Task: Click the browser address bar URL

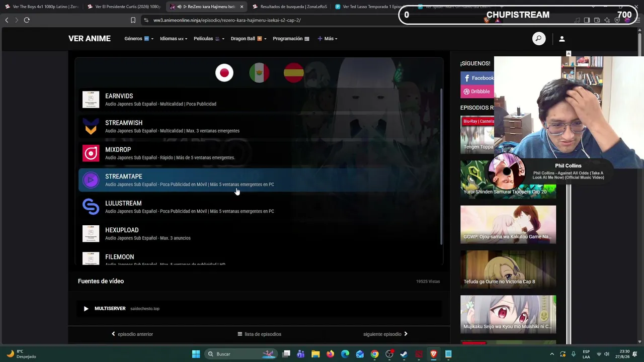Action: (227, 20)
